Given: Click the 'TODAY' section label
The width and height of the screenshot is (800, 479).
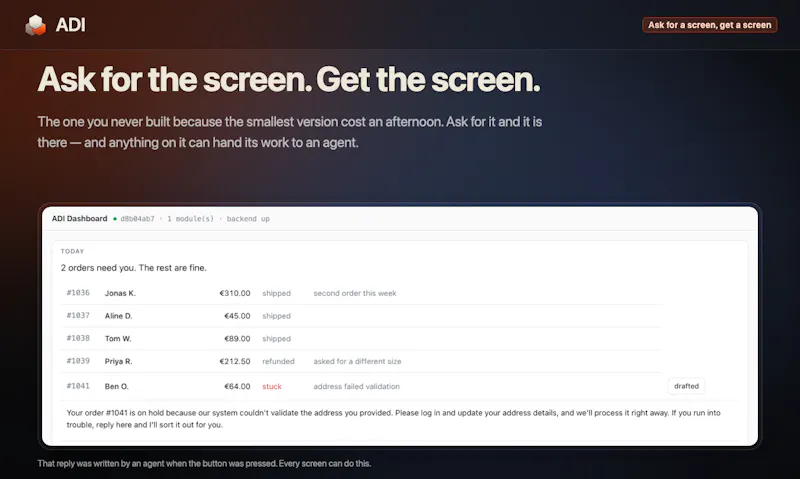Looking at the screenshot, I should 72,251.
